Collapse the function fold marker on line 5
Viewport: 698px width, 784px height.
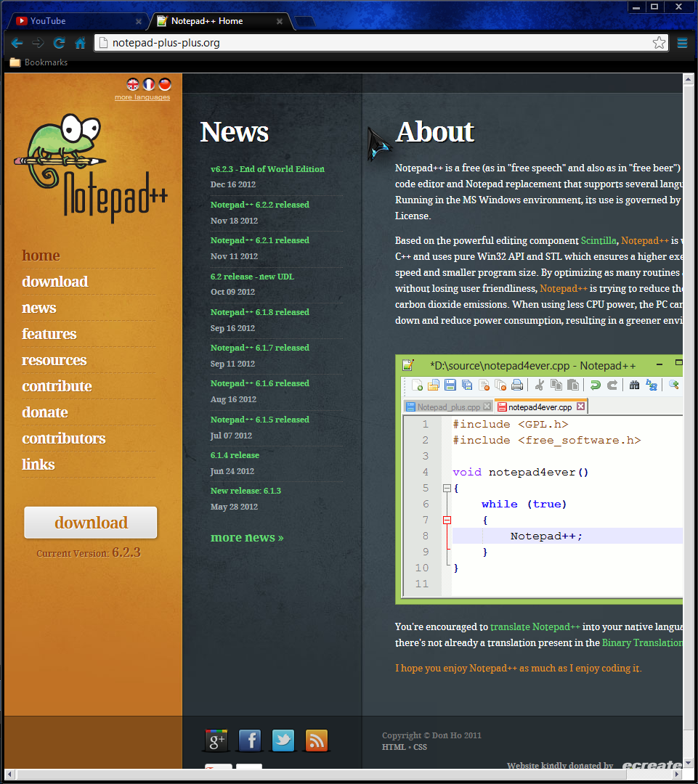[x=447, y=488]
